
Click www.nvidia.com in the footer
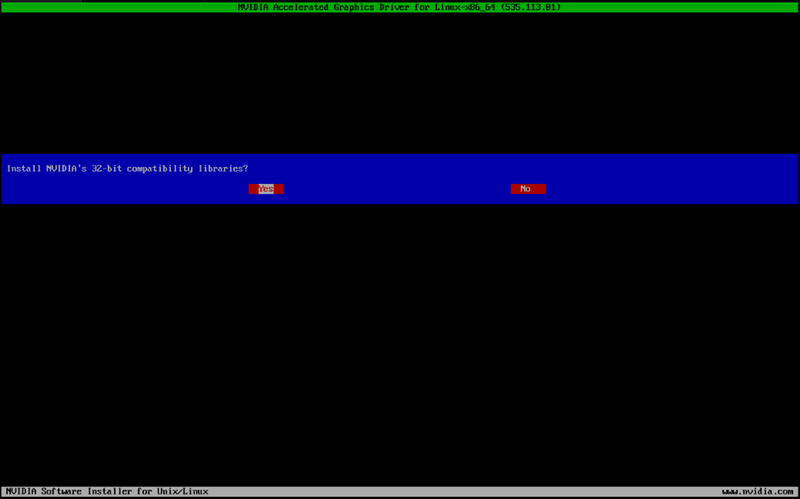[758, 492]
